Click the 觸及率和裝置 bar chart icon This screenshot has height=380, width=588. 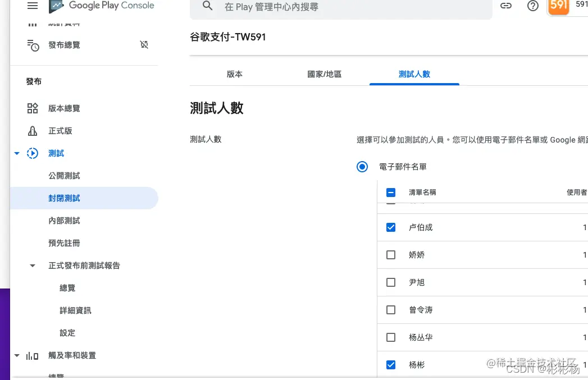[32, 356]
